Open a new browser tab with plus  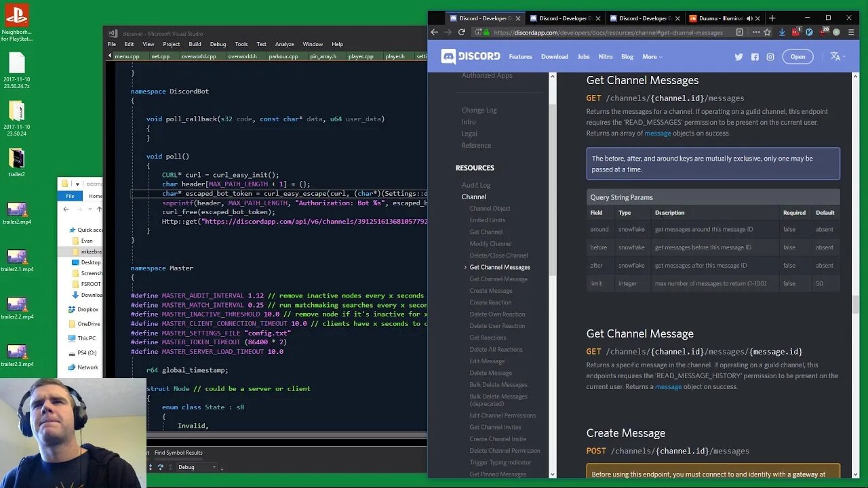pos(772,18)
